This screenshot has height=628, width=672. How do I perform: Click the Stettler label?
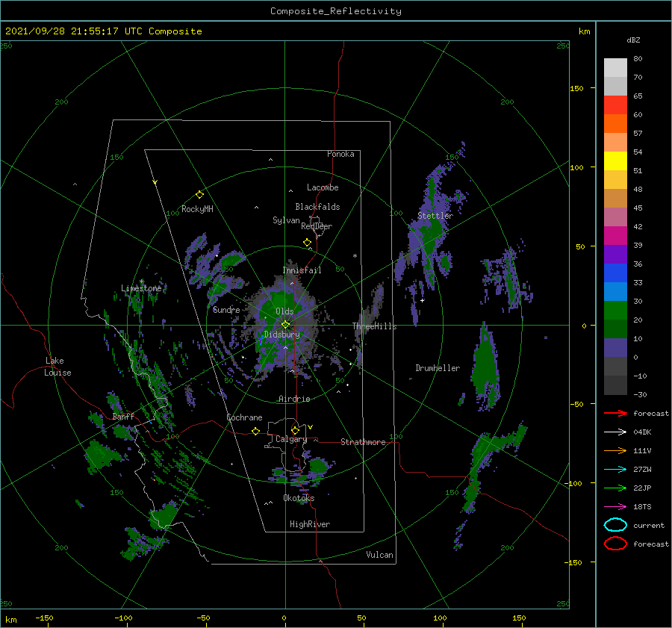coord(435,216)
